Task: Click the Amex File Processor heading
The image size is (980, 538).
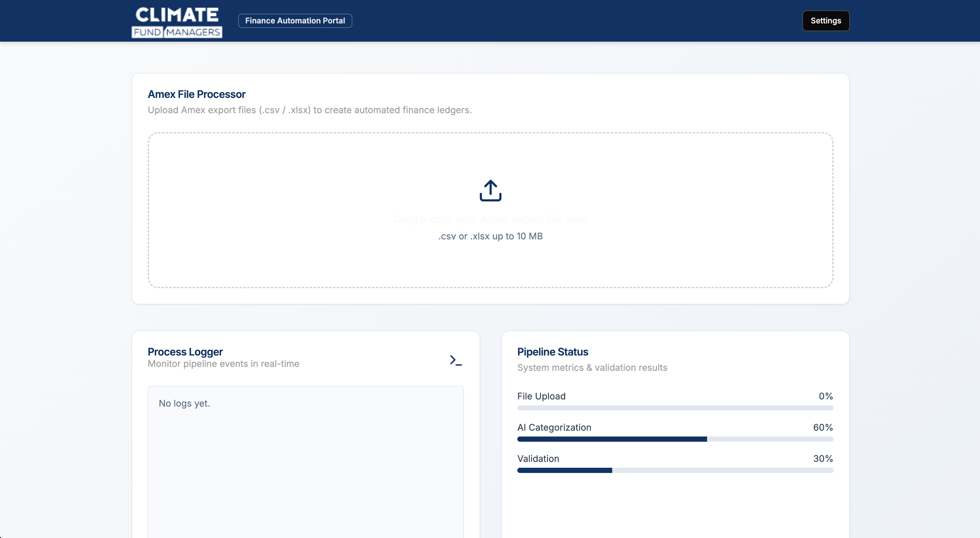Action: click(196, 94)
